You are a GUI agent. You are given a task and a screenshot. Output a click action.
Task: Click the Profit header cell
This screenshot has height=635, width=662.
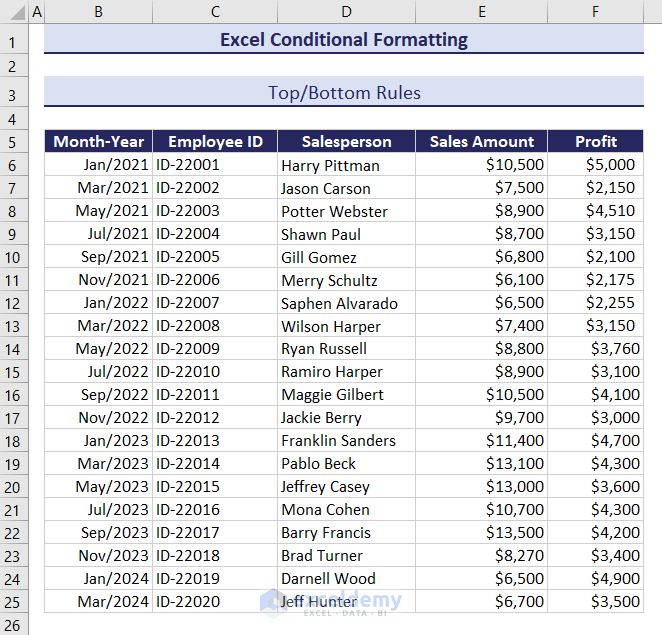point(595,141)
